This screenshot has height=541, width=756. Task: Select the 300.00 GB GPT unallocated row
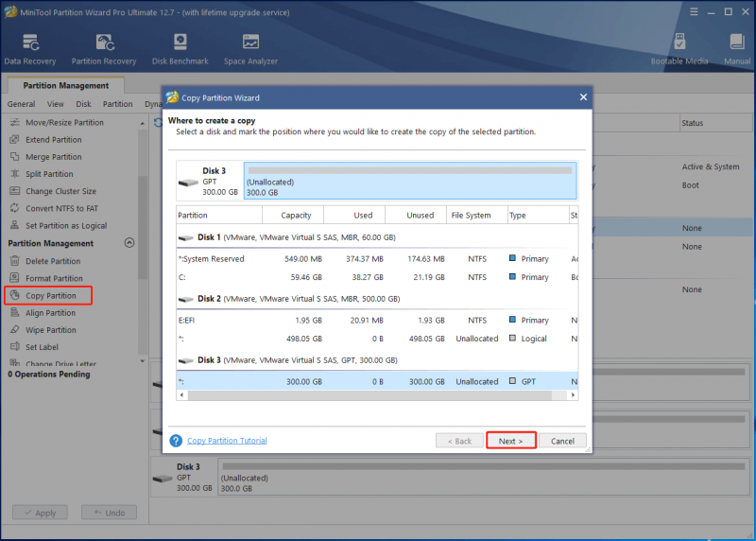click(377, 382)
